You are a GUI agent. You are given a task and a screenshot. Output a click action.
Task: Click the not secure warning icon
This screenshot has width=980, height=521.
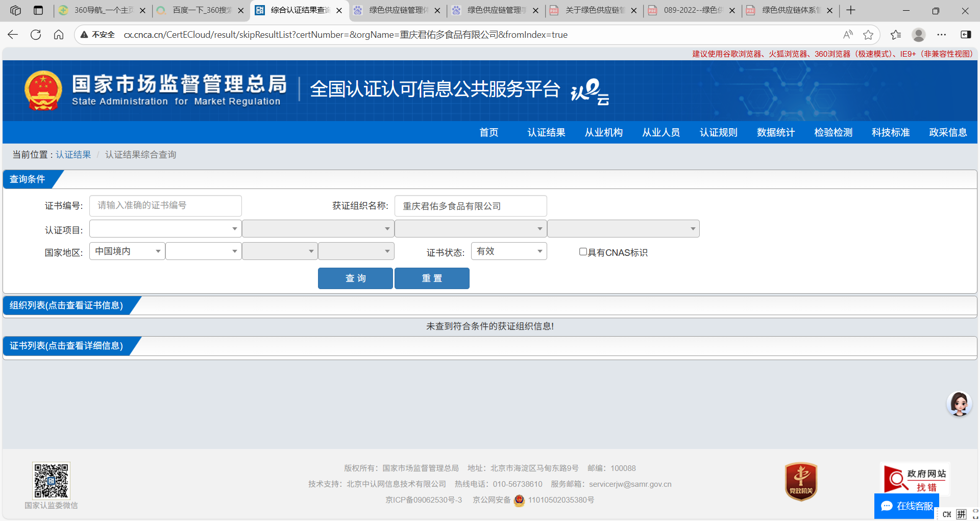[84, 35]
